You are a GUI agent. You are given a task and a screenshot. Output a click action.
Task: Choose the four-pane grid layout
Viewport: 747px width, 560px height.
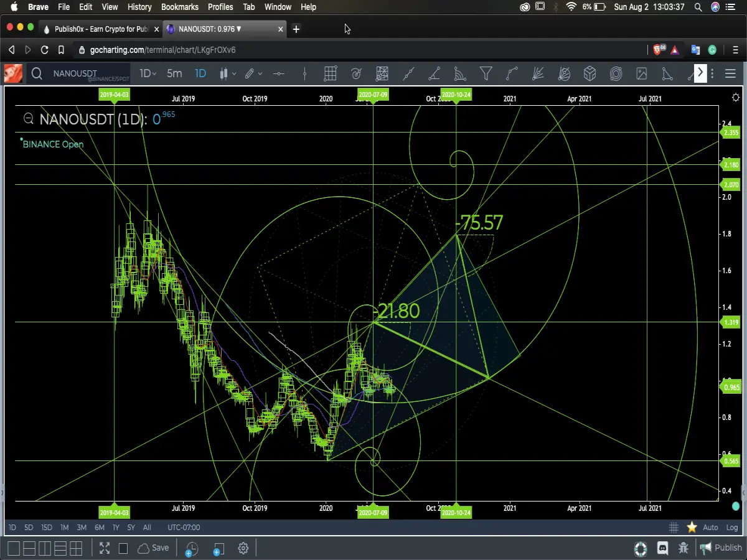[x=76, y=548]
